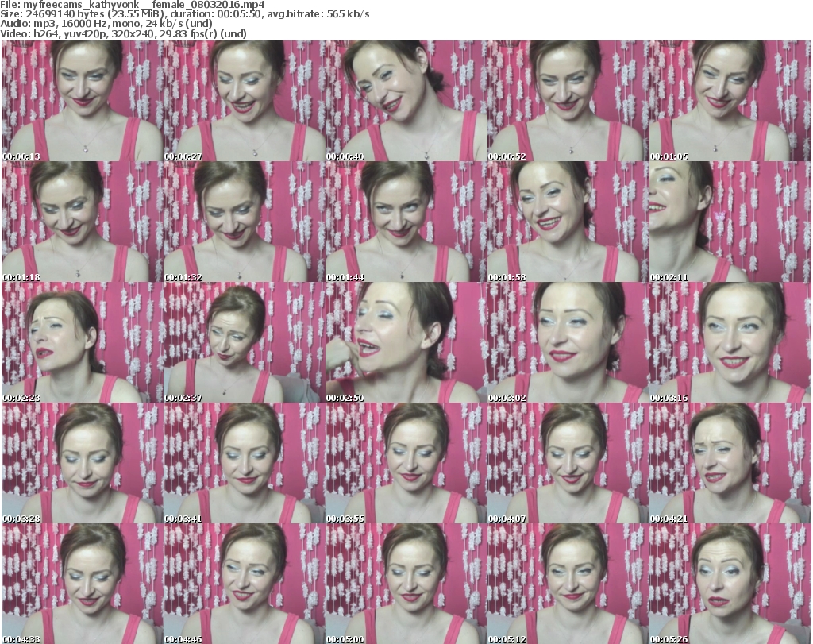Select the frame labeled 00:04:33
This screenshot has width=813, height=644.
click(82, 584)
